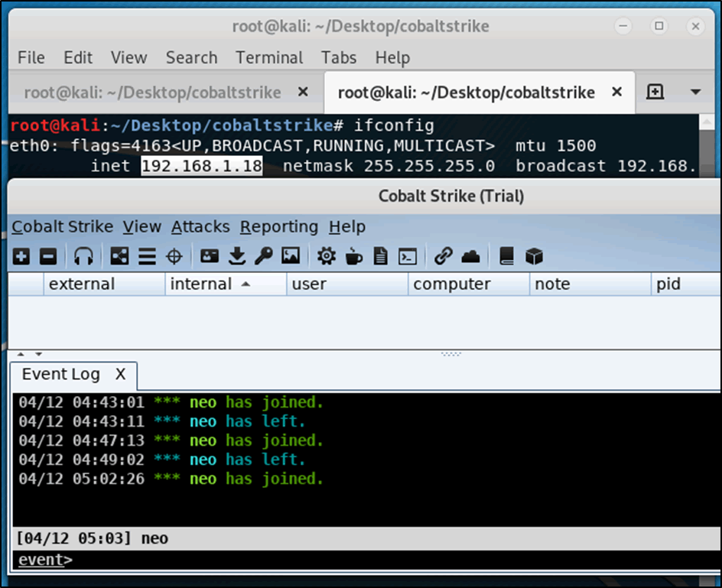Click the [04/12 05:03] neo status bar
The image size is (722, 588).
(366, 538)
